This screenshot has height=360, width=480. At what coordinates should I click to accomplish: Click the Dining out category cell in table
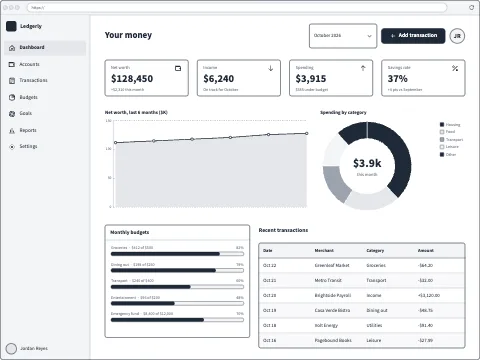point(377,310)
